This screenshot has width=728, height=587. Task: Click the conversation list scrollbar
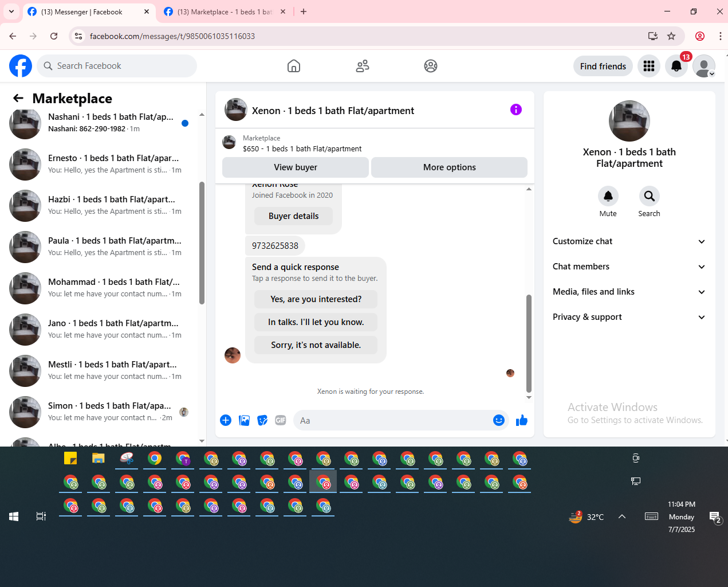[202, 242]
